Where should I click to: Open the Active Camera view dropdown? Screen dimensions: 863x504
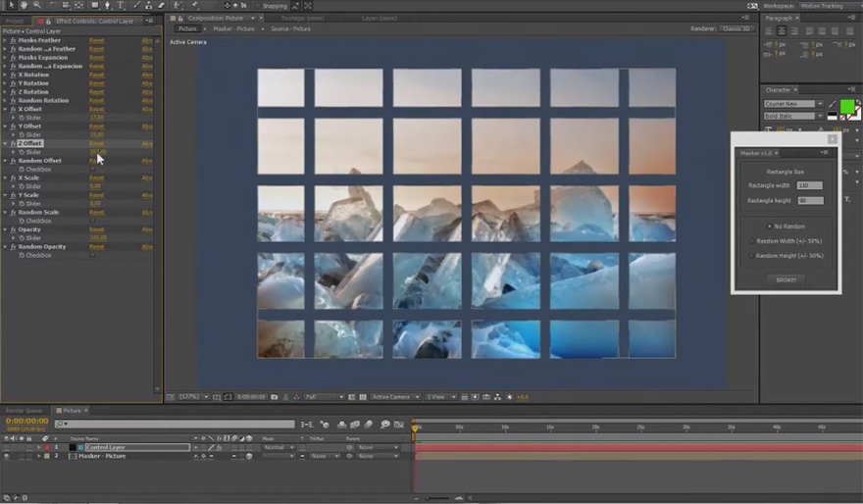click(395, 397)
